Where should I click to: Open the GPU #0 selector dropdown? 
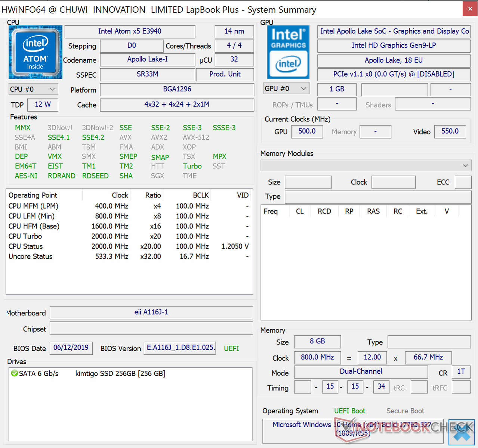pos(286,88)
